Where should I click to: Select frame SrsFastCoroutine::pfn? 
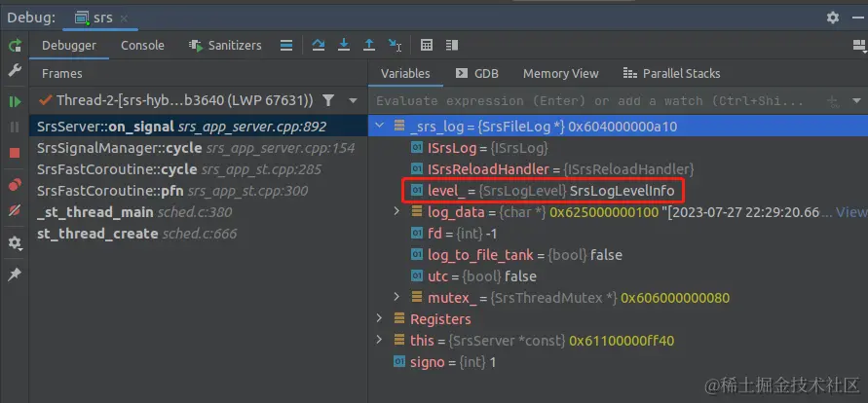[198, 191]
